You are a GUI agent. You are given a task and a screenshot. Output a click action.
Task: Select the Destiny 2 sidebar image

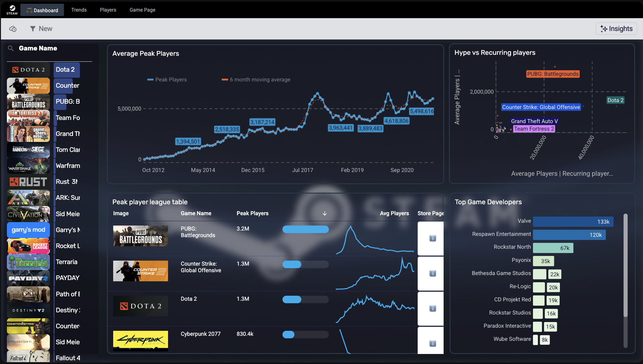pos(28,310)
